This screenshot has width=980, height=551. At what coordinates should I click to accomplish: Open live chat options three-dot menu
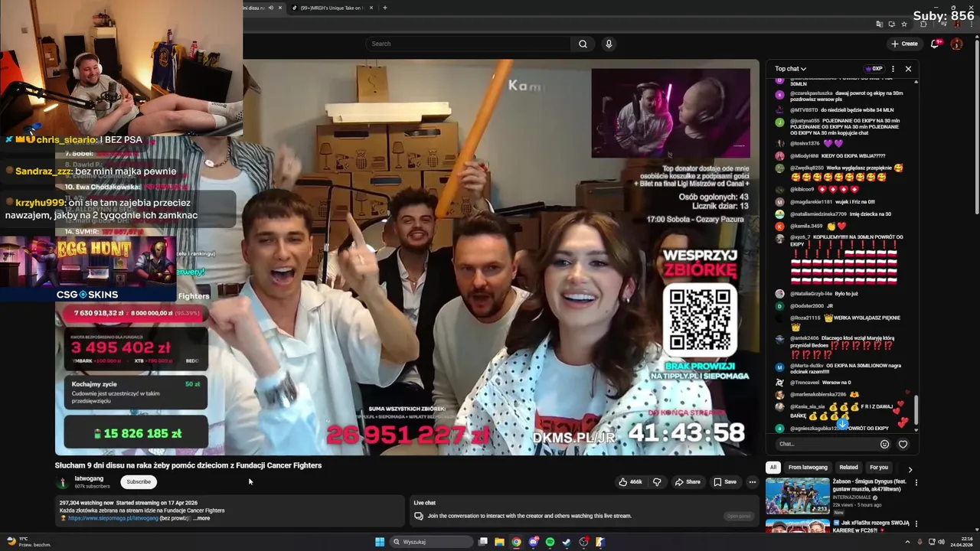click(893, 69)
